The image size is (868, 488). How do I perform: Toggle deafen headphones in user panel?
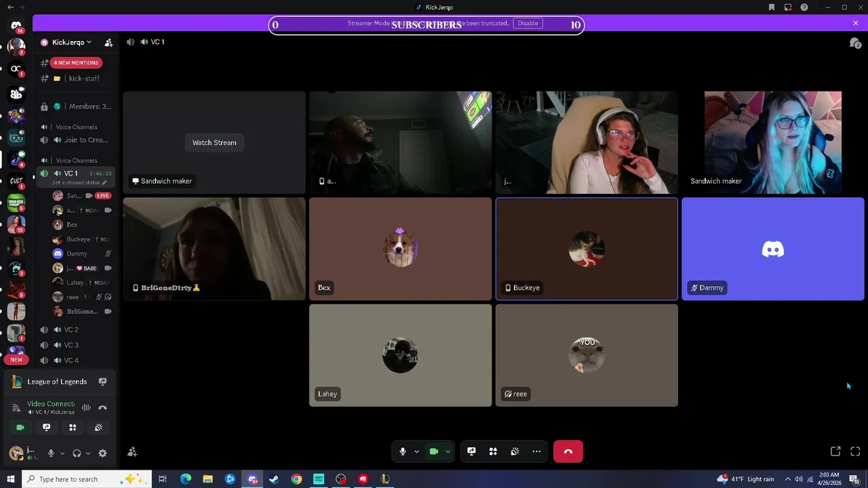[77, 453]
